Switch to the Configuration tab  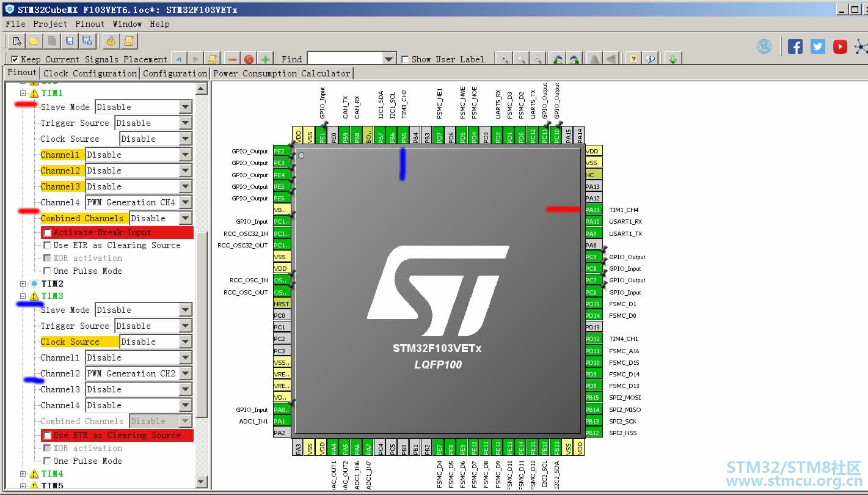click(x=175, y=73)
